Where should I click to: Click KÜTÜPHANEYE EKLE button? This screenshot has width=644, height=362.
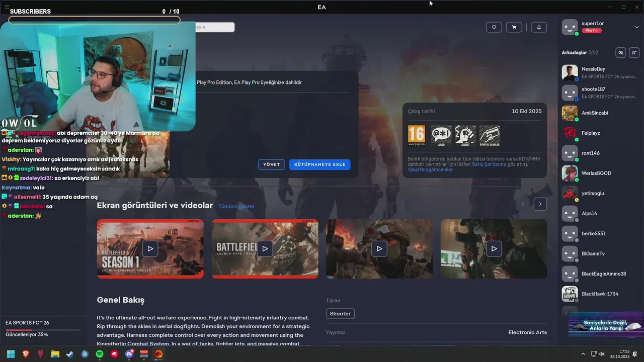pos(319,164)
